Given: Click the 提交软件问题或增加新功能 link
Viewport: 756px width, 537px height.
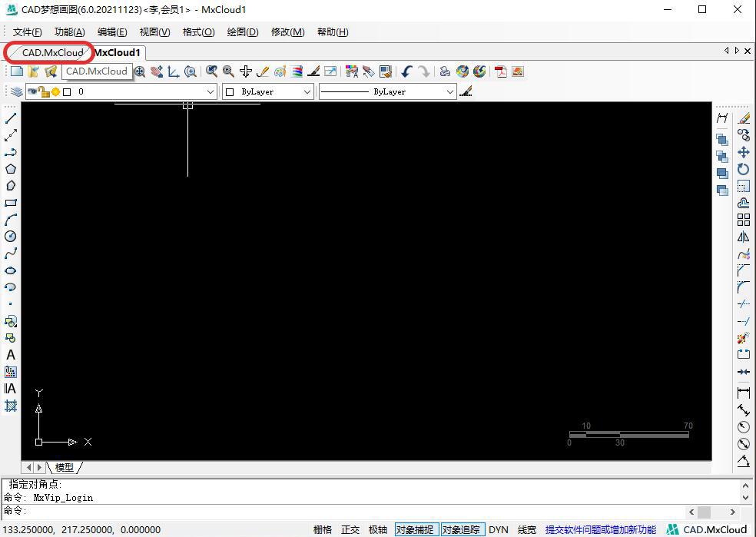Looking at the screenshot, I should 600,529.
